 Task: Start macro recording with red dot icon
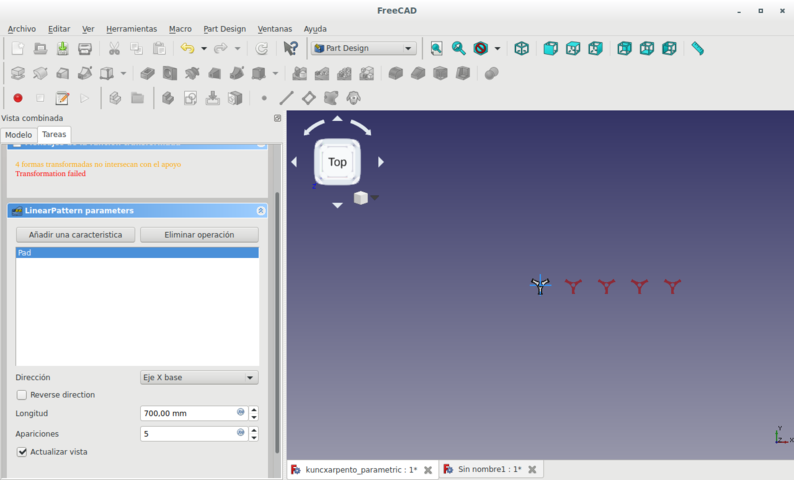(x=17, y=98)
